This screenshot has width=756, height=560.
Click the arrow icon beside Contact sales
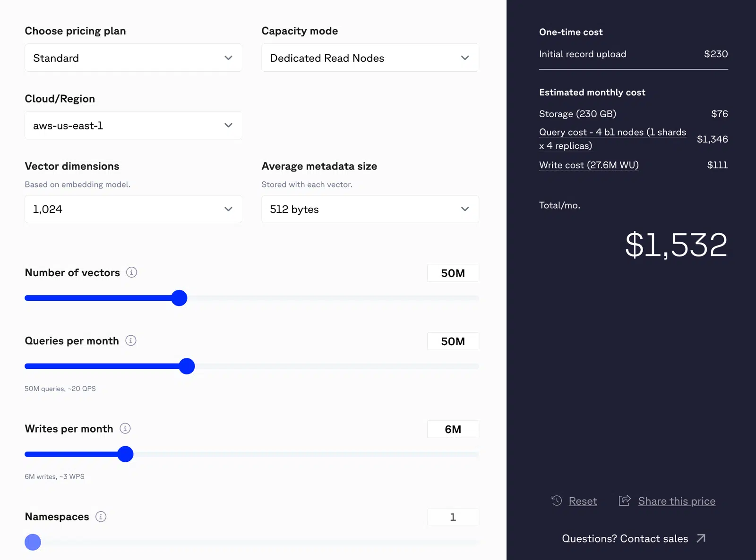click(x=701, y=538)
